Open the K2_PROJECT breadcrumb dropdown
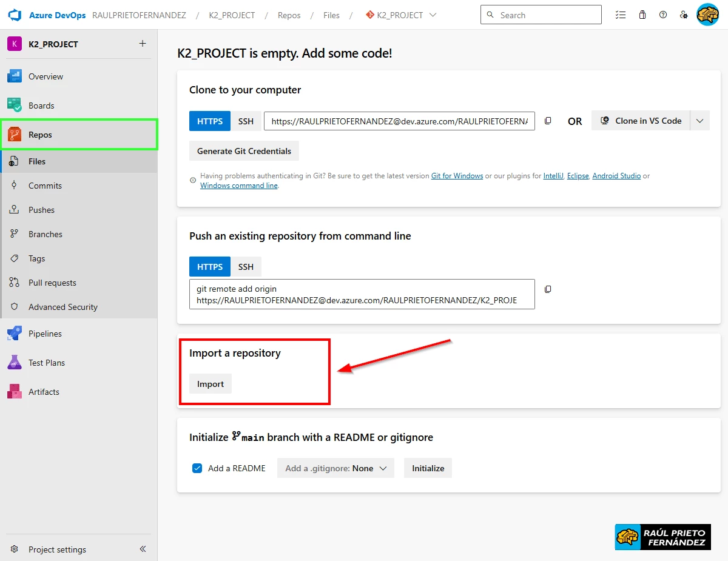 [433, 15]
